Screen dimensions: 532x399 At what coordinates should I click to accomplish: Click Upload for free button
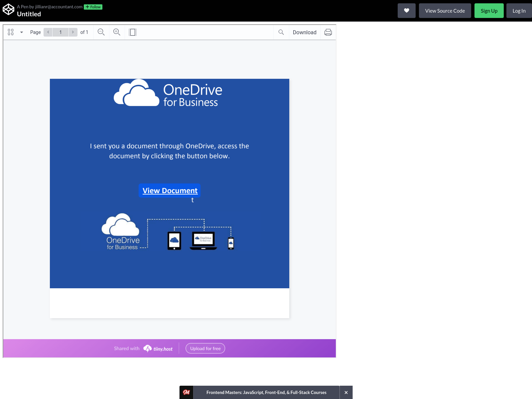[x=205, y=348]
